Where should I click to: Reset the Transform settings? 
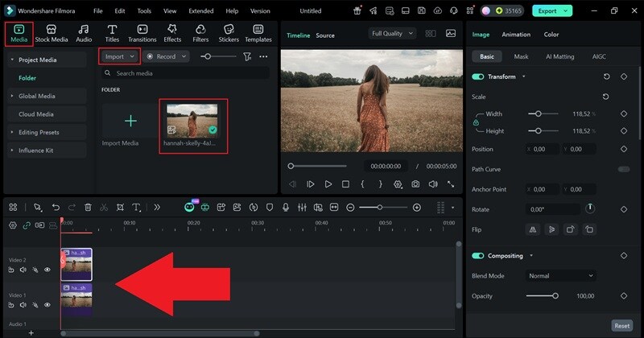pos(607,76)
